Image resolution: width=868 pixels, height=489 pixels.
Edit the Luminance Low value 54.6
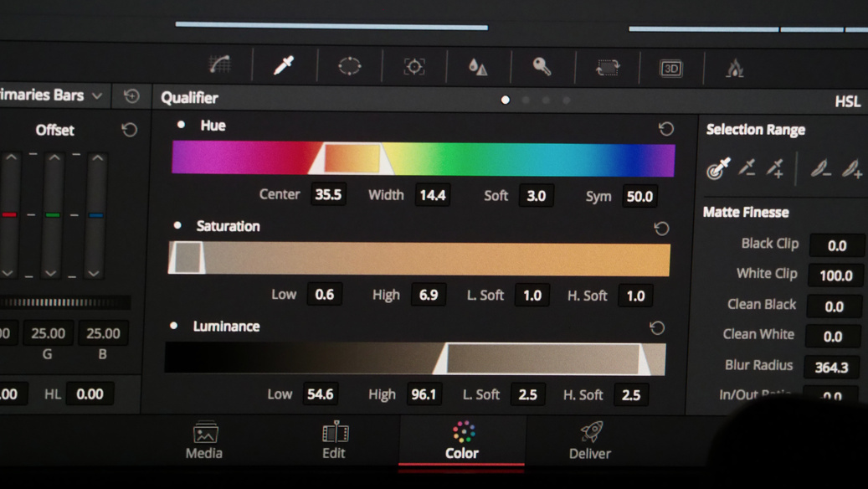[x=321, y=394]
